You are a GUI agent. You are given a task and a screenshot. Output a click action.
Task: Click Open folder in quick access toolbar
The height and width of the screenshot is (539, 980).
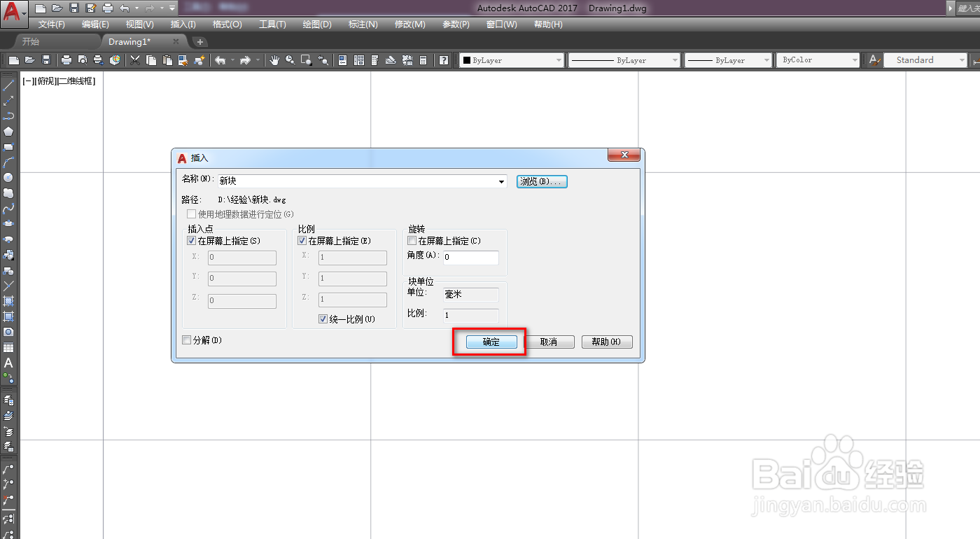click(x=57, y=8)
